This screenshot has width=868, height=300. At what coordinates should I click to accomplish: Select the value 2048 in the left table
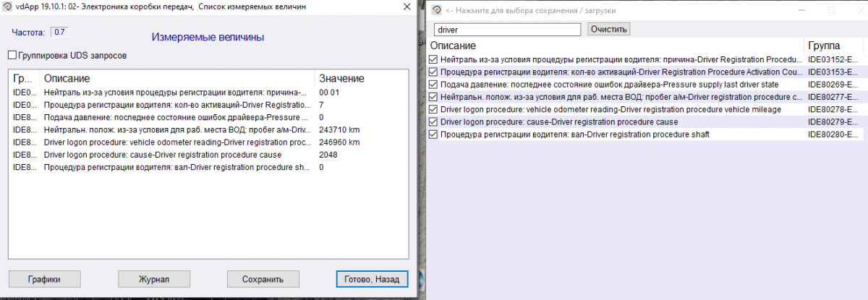[328, 155]
